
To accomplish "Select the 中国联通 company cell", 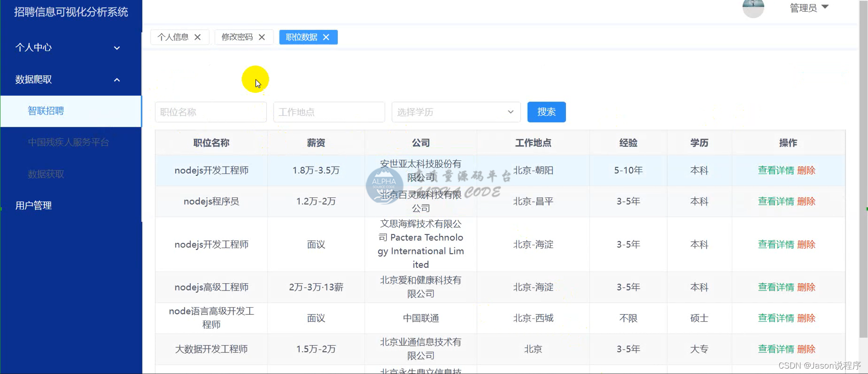I will point(421,318).
